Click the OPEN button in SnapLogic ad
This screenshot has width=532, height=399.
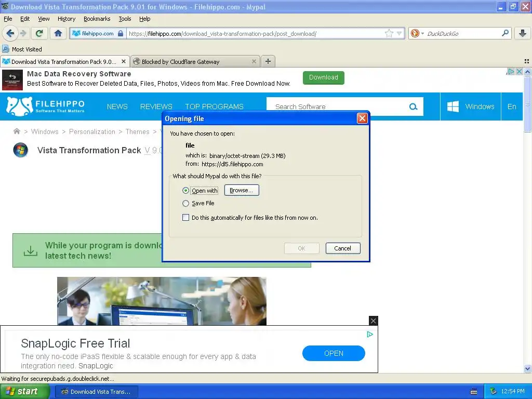334,353
